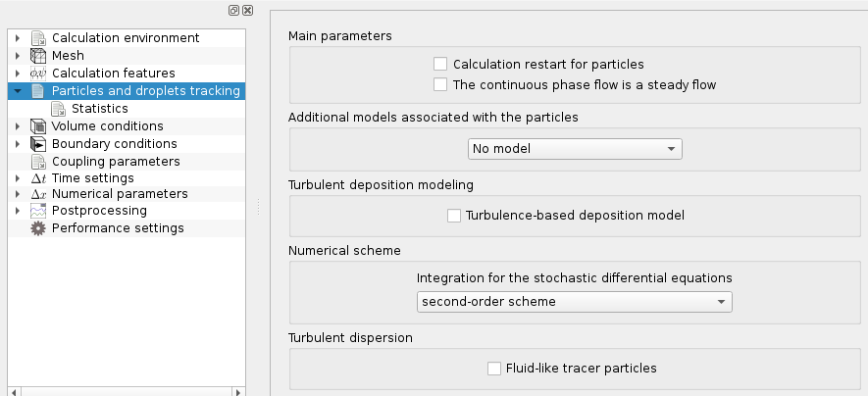Enable Calculation restart for particles
The image size is (868, 396).
440,64
